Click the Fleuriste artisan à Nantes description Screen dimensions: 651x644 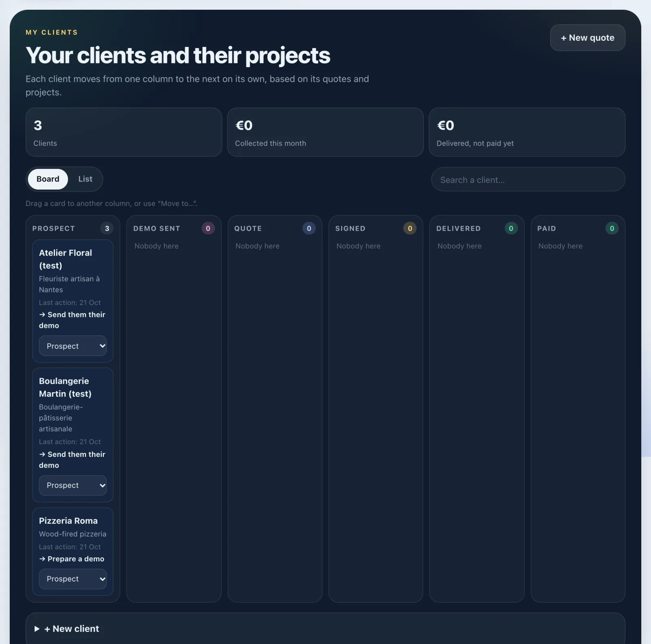(x=69, y=284)
